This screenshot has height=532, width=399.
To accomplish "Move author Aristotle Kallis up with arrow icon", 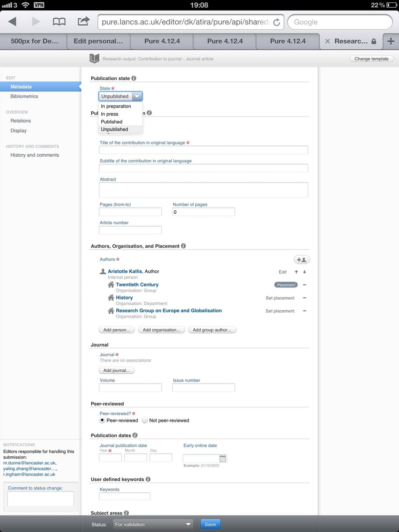I will (x=296, y=271).
